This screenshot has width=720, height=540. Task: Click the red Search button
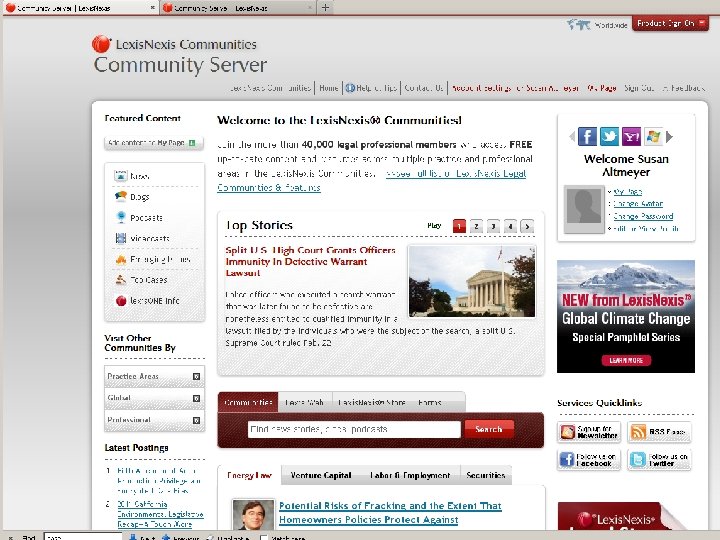click(x=489, y=429)
